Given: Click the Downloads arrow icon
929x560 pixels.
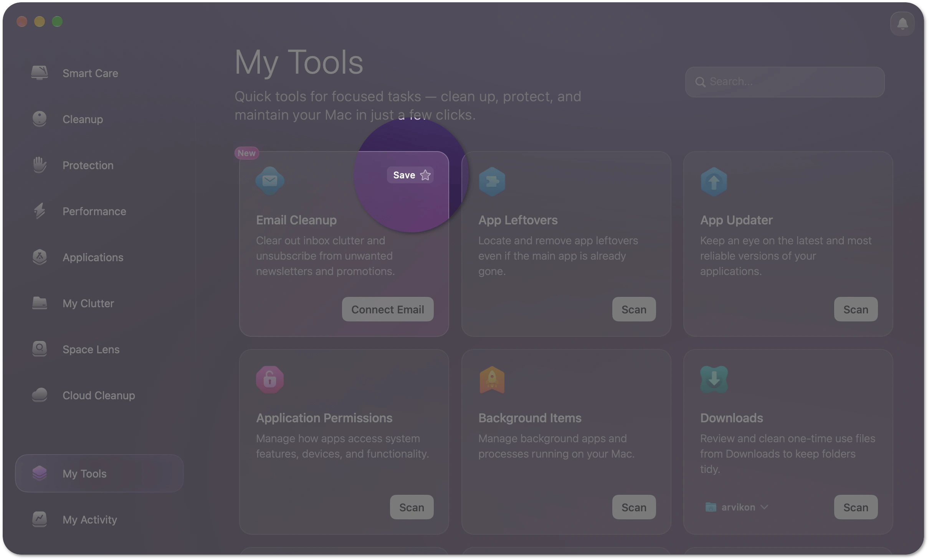Looking at the screenshot, I should point(714,380).
